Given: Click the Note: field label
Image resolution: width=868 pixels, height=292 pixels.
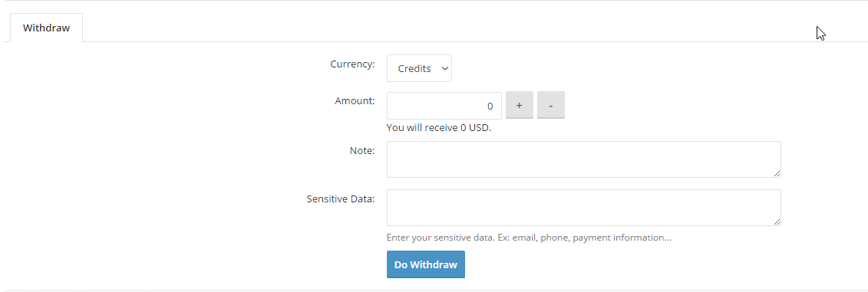Looking at the screenshot, I should (362, 150).
